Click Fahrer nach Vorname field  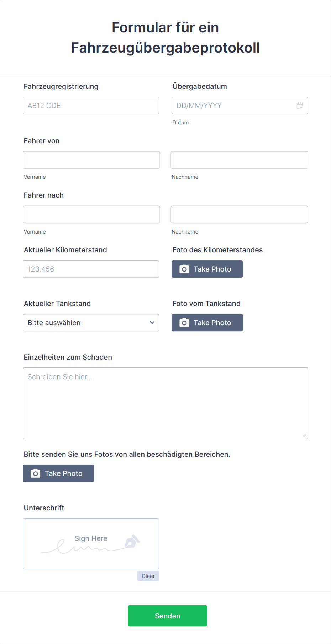click(91, 214)
